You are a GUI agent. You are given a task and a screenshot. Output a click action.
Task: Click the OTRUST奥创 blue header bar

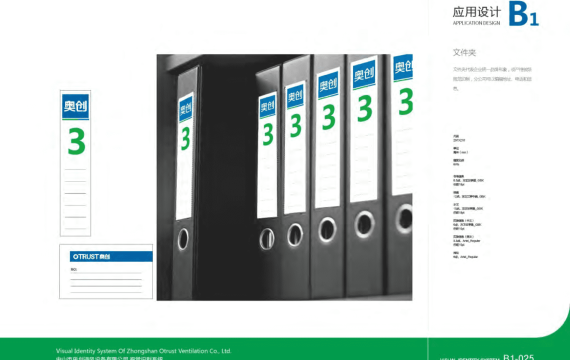tap(111, 256)
